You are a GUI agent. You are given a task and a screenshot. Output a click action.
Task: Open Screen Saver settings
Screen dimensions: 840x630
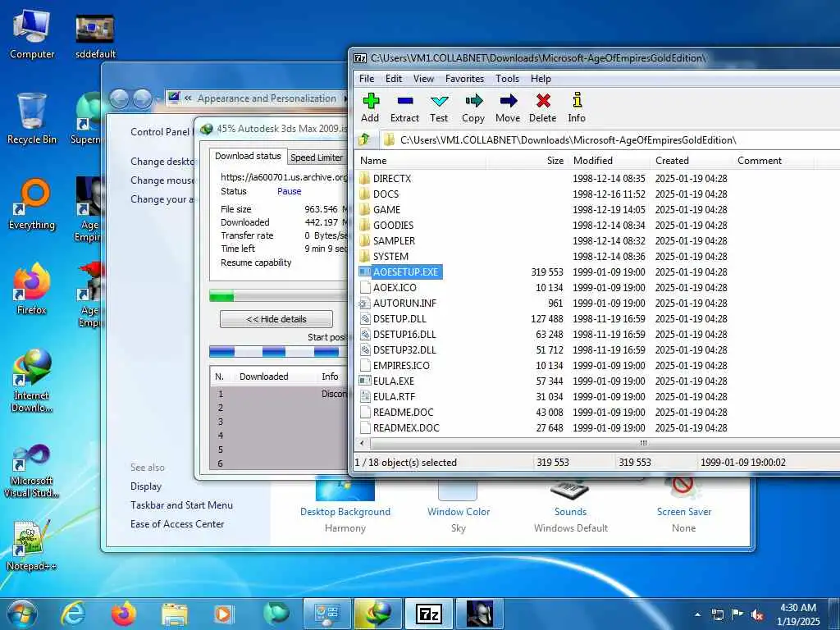(x=684, y=512)
